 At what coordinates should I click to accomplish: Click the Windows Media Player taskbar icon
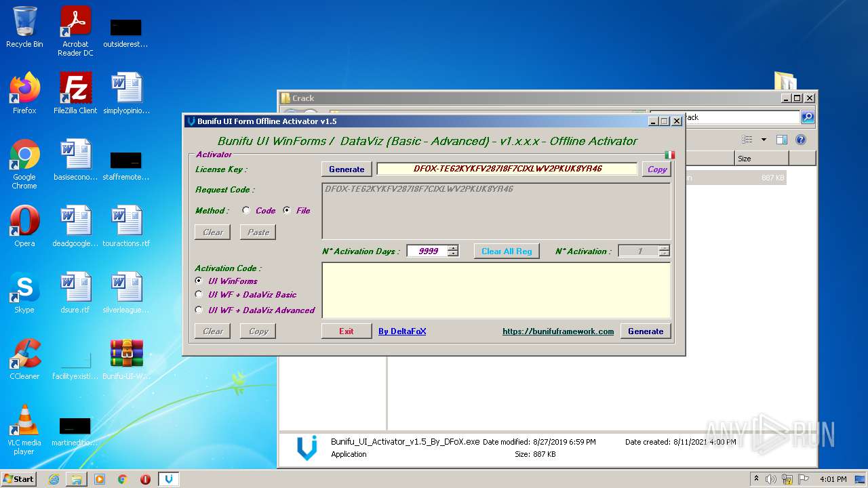pos(100,479)
